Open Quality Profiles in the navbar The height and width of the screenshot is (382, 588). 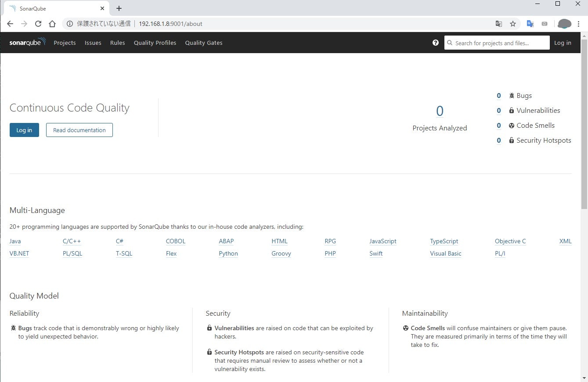[155, 43]
